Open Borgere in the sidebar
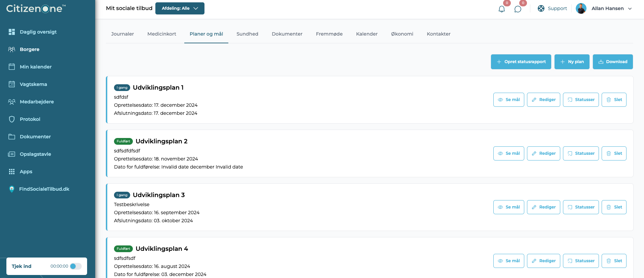The height and width of the screenshot is (278, 644). pos(30,49)
